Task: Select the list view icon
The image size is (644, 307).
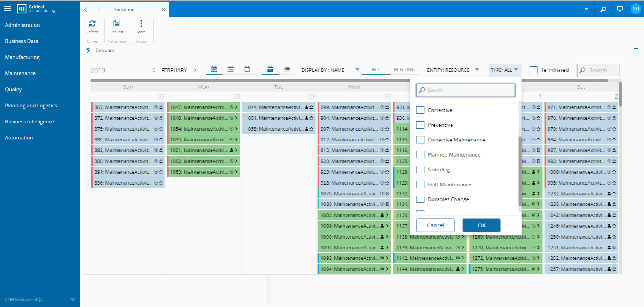Action: click(x=287, y=69)
